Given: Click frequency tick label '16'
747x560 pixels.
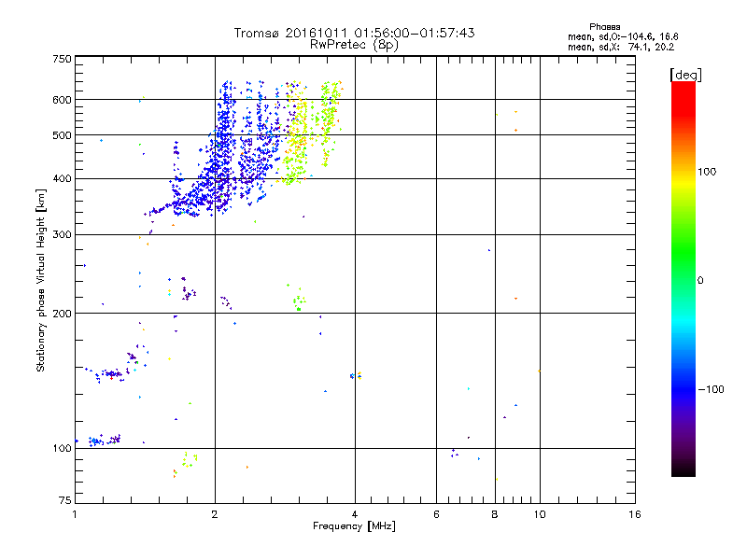Looking at the screenshot, I should click(x=635, y=514).
